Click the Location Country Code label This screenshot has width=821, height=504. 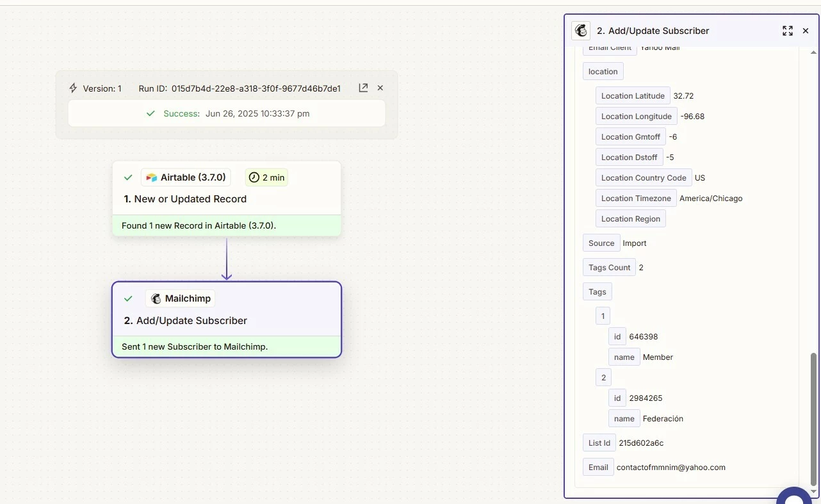(x=644, y=177)
